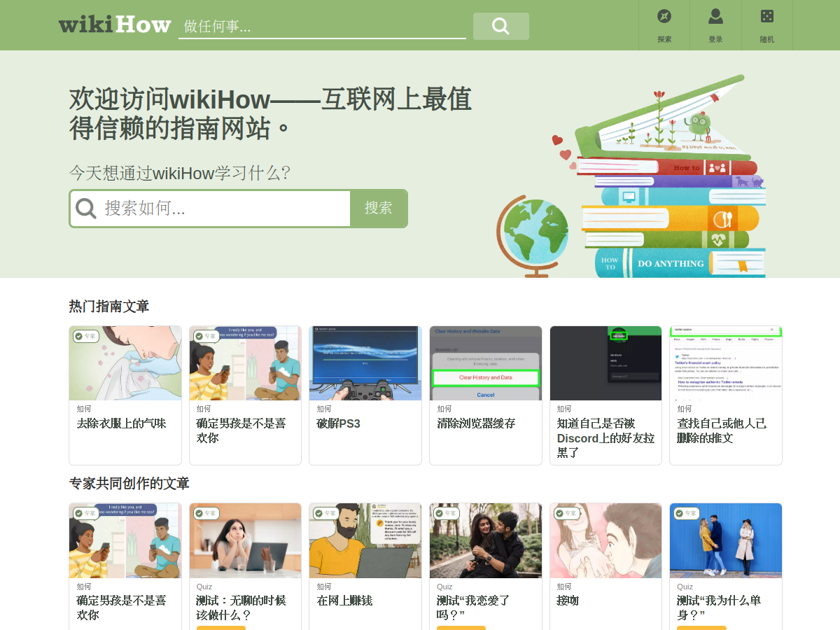This screenshot has height=630, width=840.
Task: Click the green 搜索 button
Action: [x=379, y=208]
